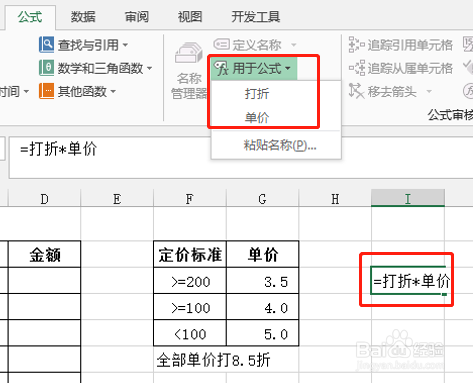Select column I header

tap(408, 199)
